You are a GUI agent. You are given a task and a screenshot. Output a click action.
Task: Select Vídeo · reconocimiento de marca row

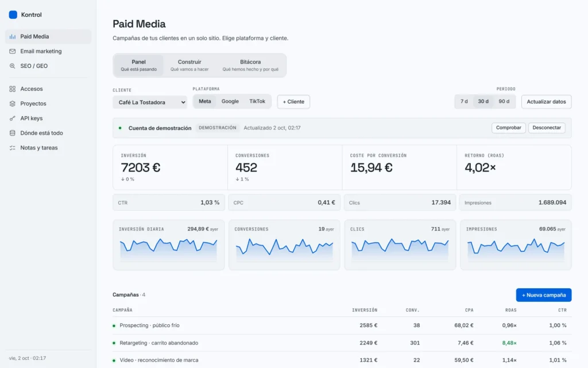342,360
